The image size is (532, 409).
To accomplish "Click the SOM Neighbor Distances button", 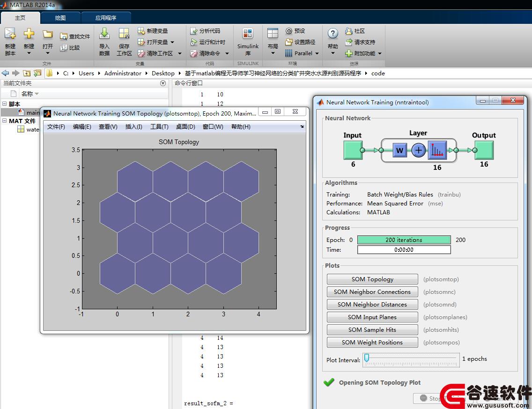I will pos(372,305).
